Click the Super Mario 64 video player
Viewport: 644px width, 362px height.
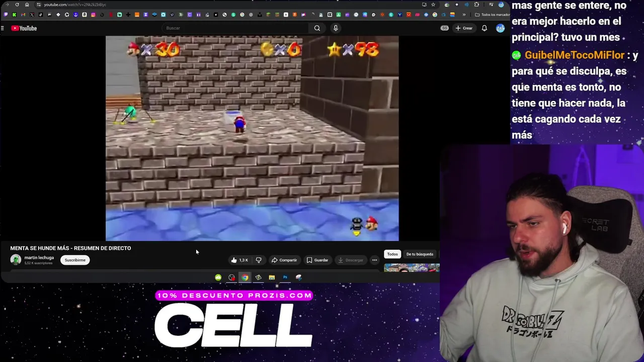click(252, 138)
